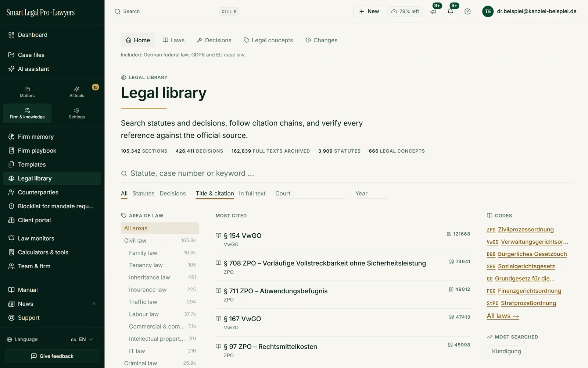Image resolution: width=588 pixels, height=368 pixels.
Task: Open § 708 ZPO Vorläufige Vollstreckbarkeit entry
Action: [325, 263]
